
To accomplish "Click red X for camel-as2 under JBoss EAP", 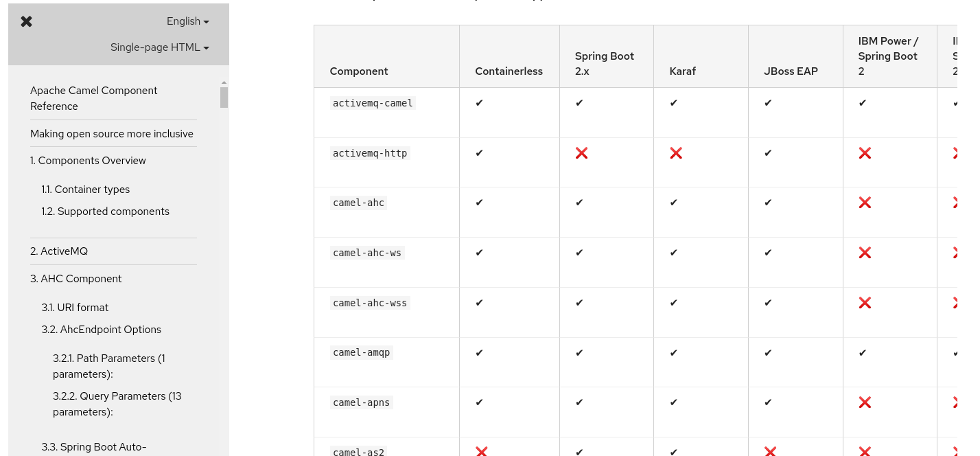I will tap(770, 451).
